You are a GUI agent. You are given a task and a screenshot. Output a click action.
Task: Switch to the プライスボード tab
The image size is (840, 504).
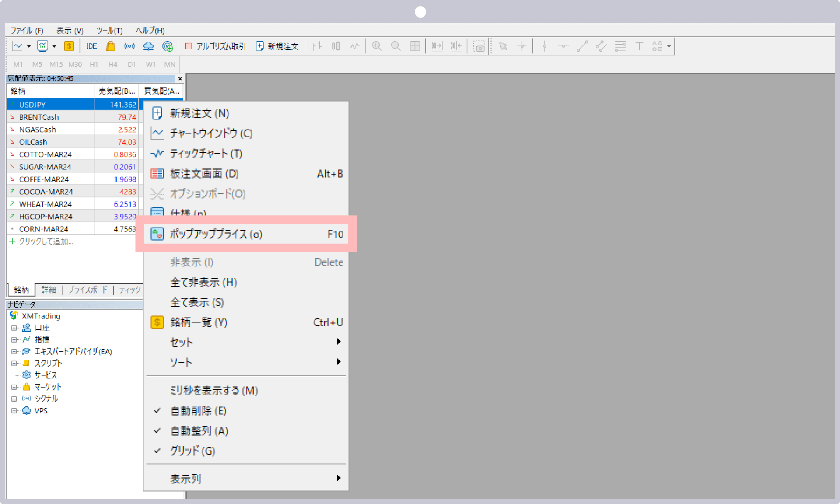click(88, 290)
